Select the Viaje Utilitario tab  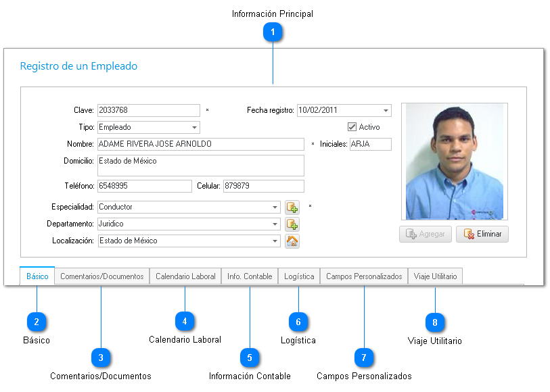(435, 276)
